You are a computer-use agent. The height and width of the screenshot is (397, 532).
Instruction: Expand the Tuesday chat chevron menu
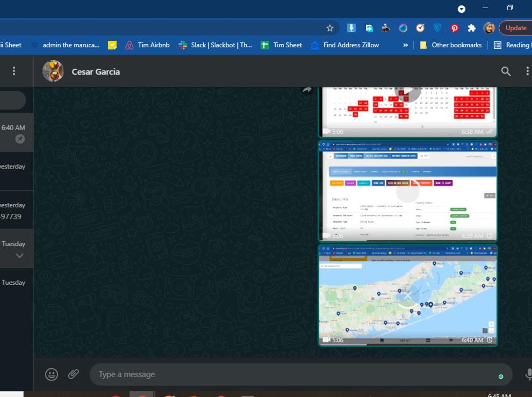click(x=20, y=256)
